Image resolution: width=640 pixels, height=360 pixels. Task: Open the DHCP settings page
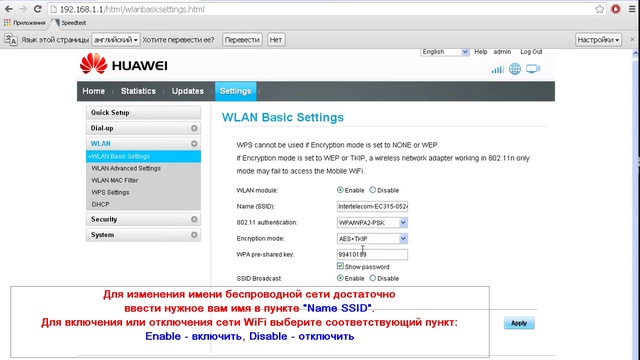point(100,204)
